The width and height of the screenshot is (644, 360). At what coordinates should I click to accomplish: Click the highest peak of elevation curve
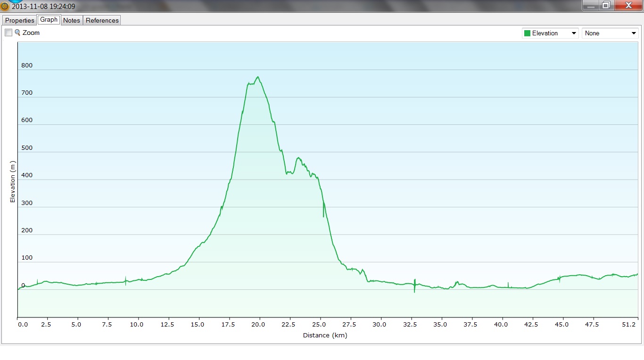pyautogui.click(x=258, y=77)
